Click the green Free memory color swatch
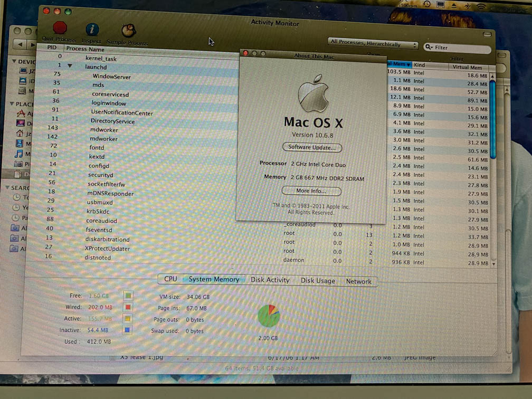The width and height of the screenshot is (532, 399). click(128, 296)
